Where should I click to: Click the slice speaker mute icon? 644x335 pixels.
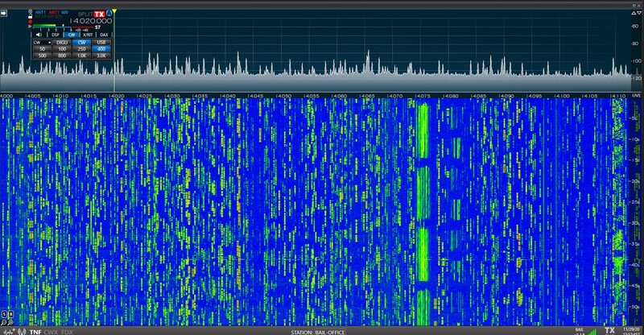[x=38, y=35]
